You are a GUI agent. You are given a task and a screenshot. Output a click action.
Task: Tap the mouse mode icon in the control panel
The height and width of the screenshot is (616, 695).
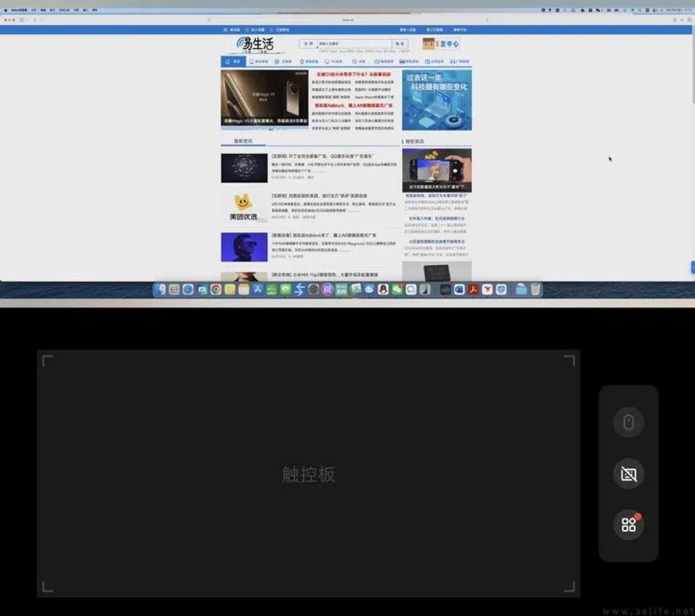pos(629,422)
